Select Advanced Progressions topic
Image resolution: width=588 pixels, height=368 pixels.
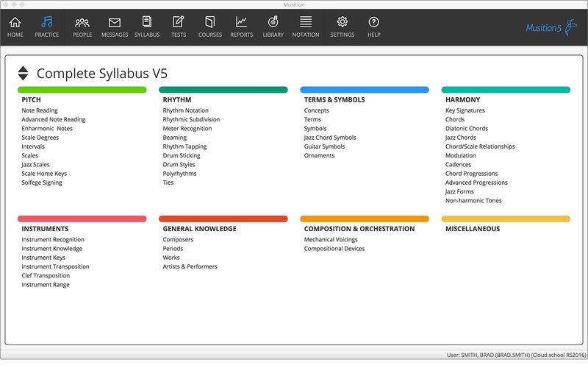click(476, 183)
